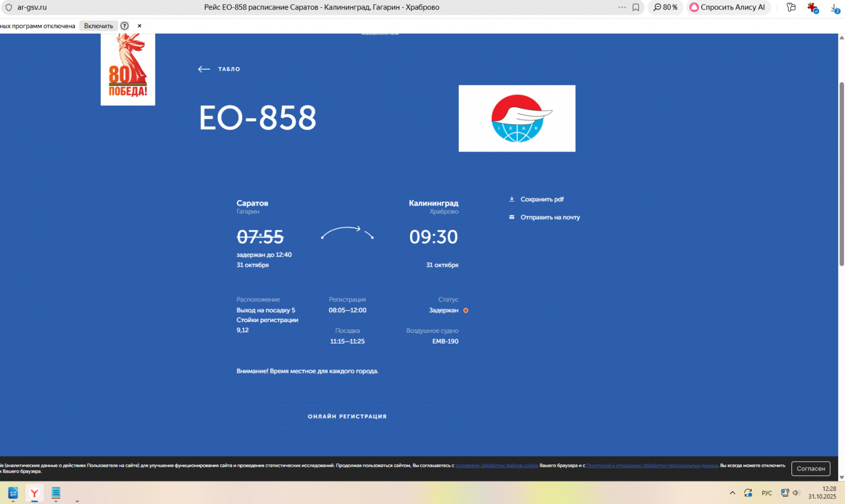Click the site protection shield icon
Screen dimensions: 845x504
pos(8,7)
